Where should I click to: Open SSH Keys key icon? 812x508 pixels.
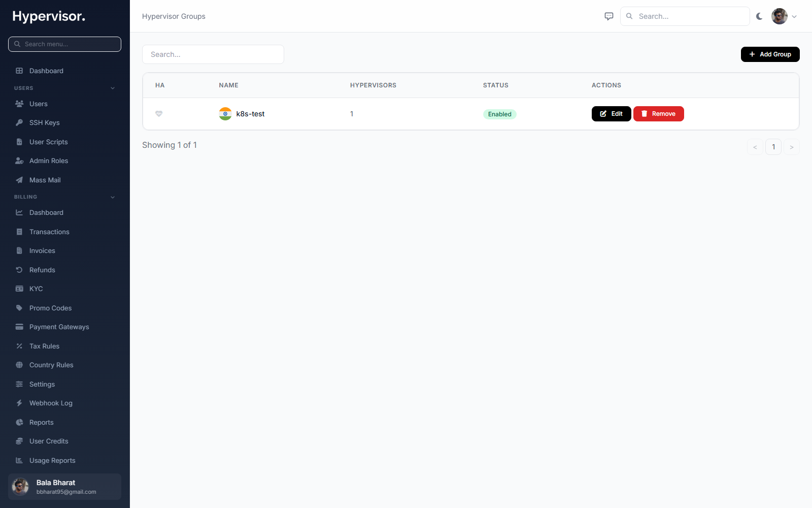(x=19, y=122)
